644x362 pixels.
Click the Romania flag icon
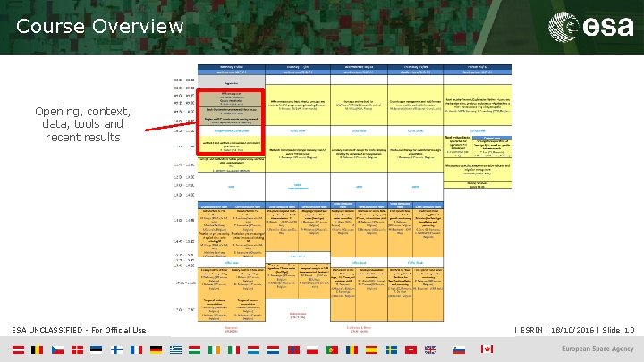352,350
